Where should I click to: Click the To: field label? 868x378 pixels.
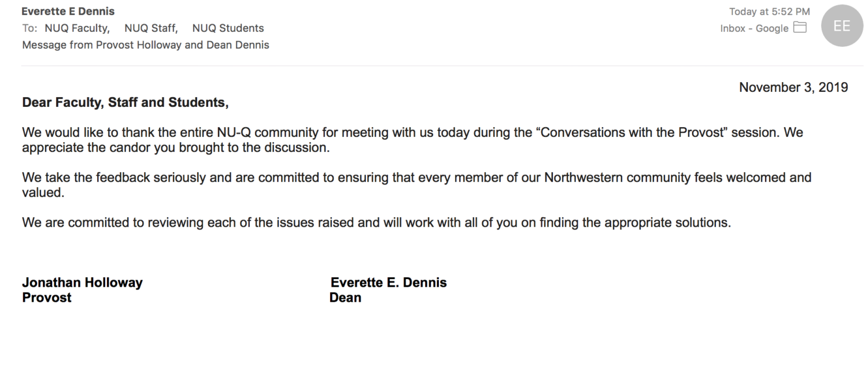(x=29, y=28)
